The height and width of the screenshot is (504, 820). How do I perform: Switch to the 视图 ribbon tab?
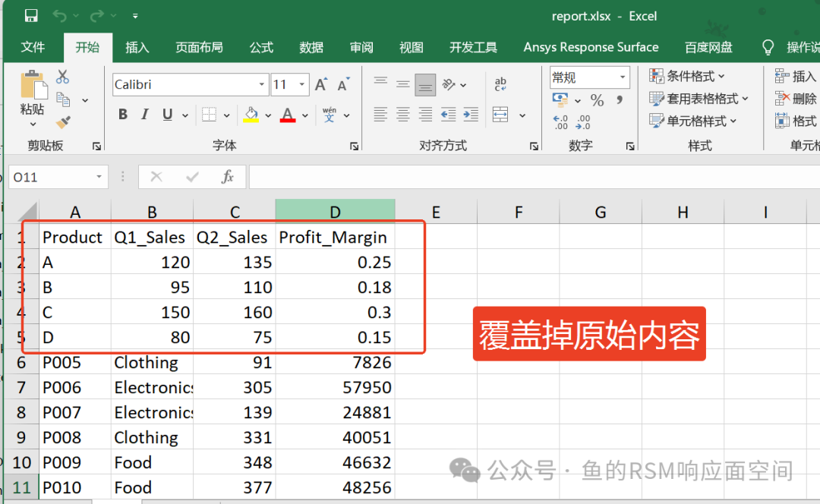[412, 47]
